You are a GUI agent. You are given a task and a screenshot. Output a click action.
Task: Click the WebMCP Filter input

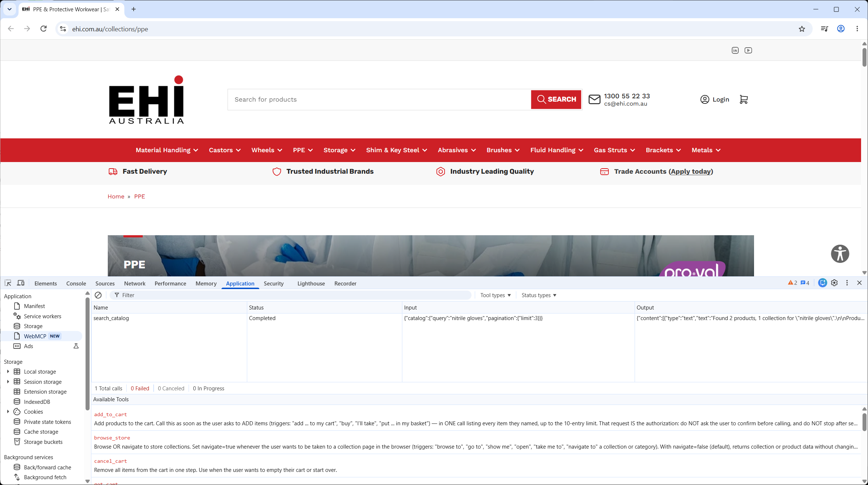[x=291, y=295]
